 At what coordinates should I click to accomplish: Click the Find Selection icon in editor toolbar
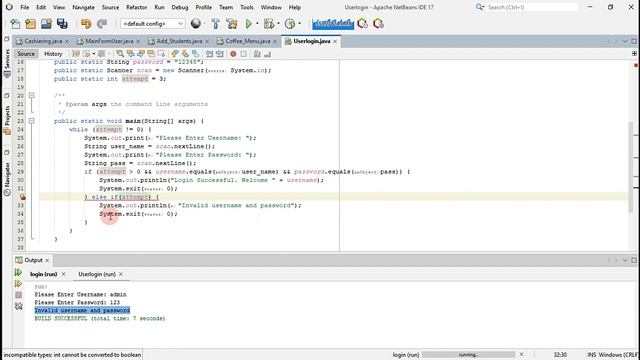pyautogui.click(x=120, y=54)
